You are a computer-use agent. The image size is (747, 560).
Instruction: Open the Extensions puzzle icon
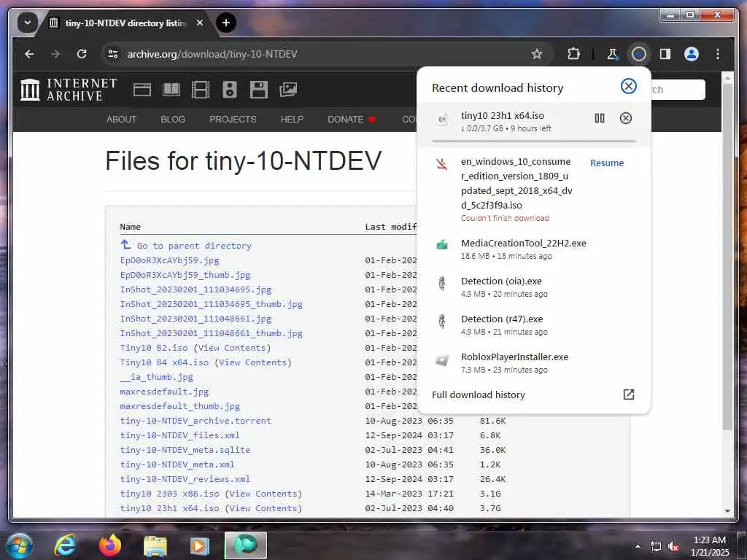573,54
